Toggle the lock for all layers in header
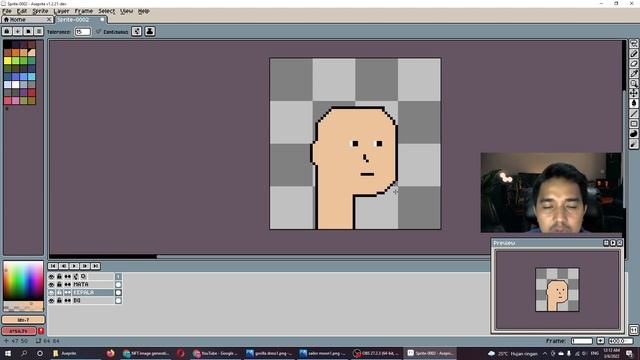The width and height of the screenshot is (640, 360). point(59,276)
